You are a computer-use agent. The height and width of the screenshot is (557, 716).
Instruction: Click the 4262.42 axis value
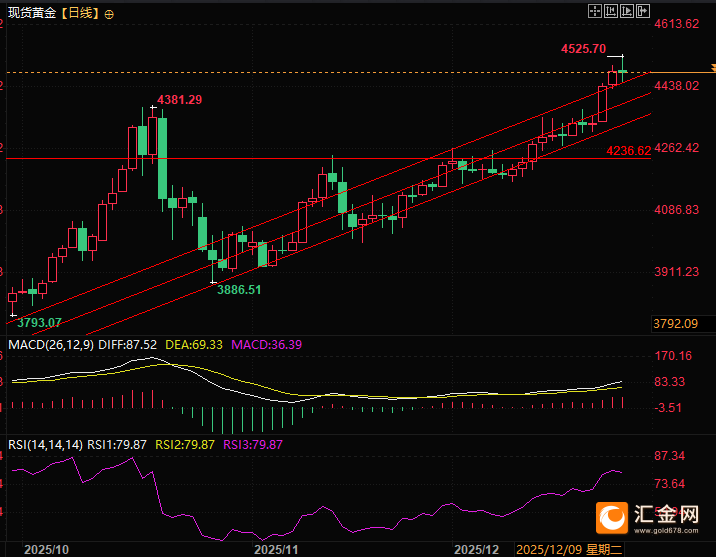[676, 148]
